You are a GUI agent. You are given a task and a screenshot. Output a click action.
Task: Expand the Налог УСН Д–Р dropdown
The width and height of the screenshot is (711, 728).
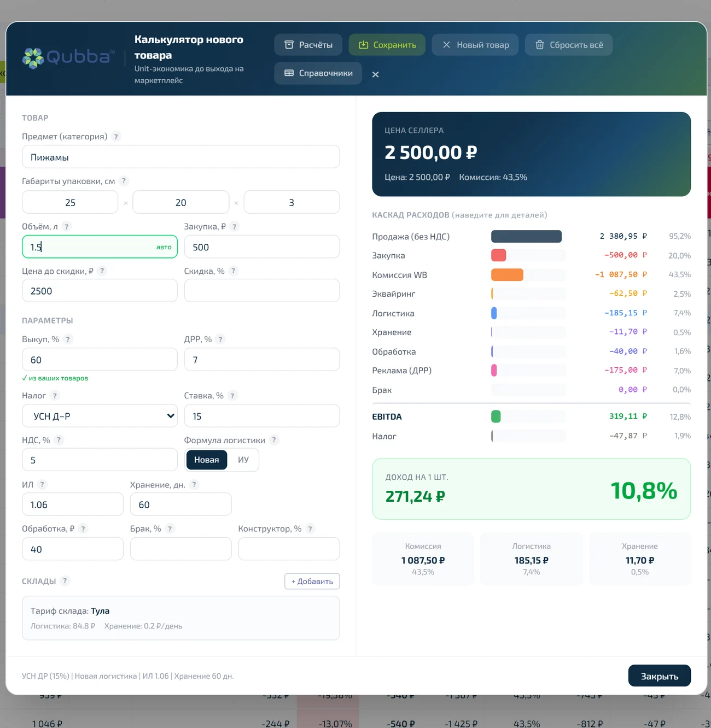100,416
